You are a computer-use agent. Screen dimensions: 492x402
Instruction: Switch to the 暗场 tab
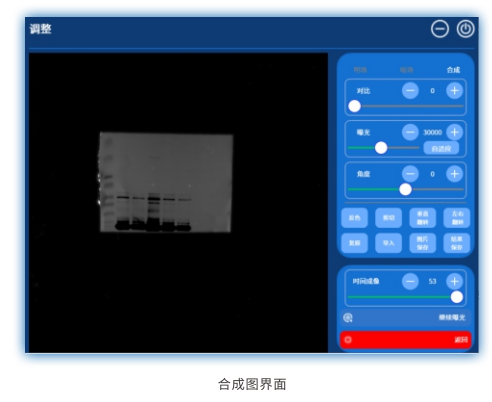407,70
